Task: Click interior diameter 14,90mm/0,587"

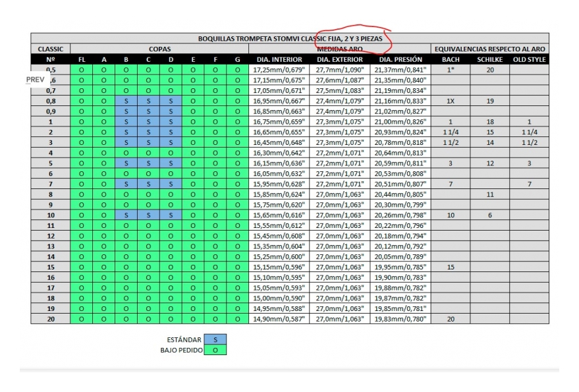Action: [x=279, y=319]
